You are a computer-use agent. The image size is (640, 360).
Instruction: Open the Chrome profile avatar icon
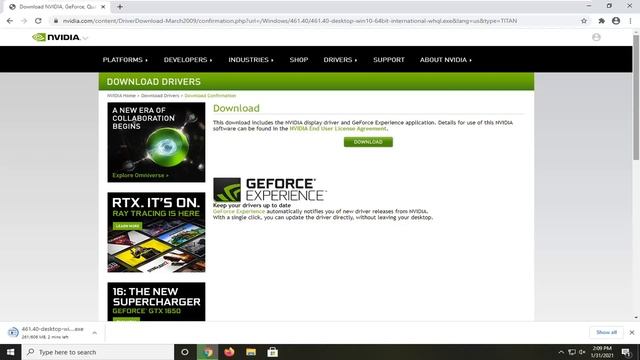[616, 21]
